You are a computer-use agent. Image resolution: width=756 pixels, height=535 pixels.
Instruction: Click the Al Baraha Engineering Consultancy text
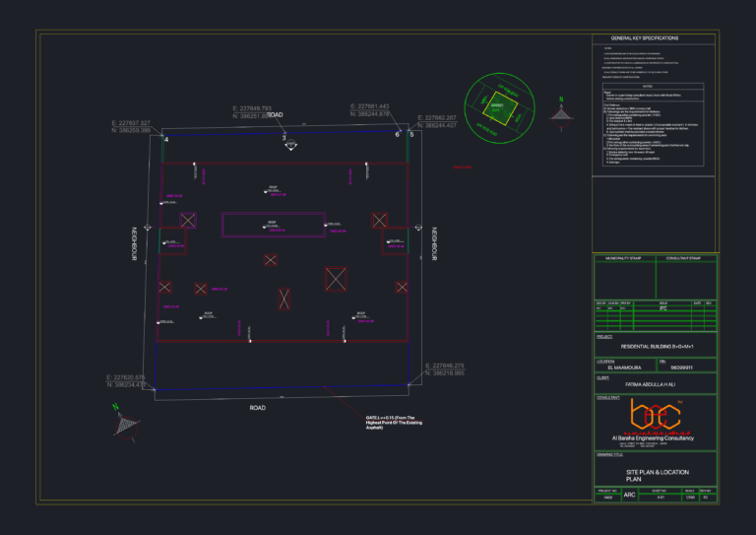click(x=653, y=438)
